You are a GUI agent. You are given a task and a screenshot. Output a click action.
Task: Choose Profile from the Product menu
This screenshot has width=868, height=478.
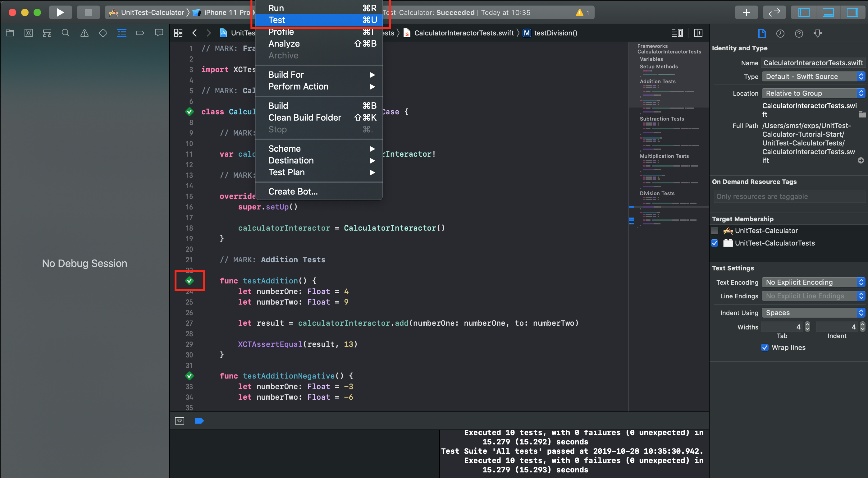pos(319,32)
